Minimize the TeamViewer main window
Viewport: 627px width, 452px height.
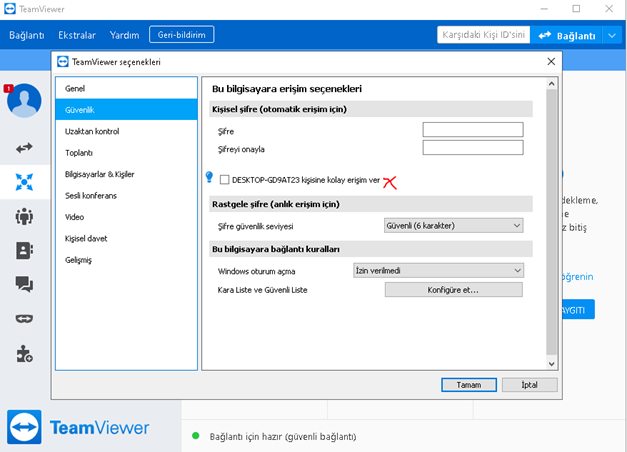coord(544,9)
